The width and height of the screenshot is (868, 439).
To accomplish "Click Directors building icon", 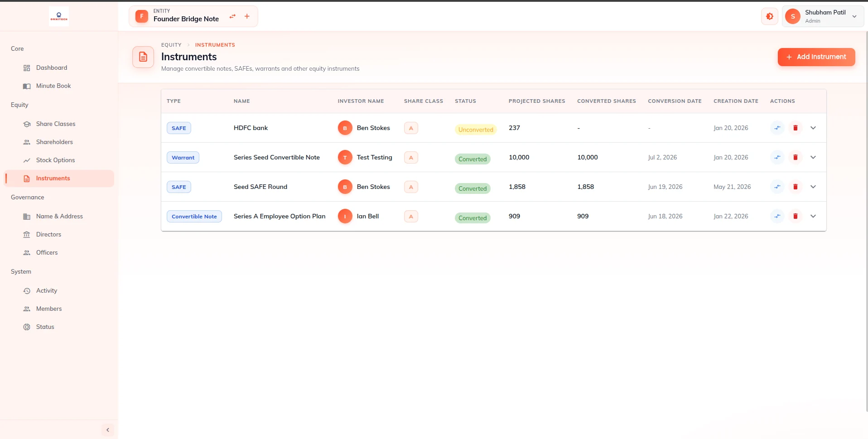I will pos(27,235).
